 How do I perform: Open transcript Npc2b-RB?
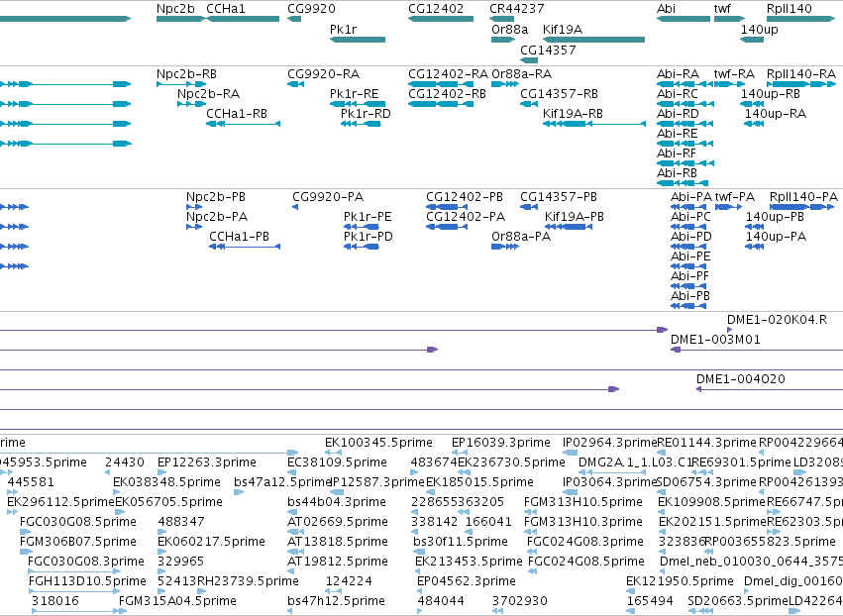tap(181, 84)
